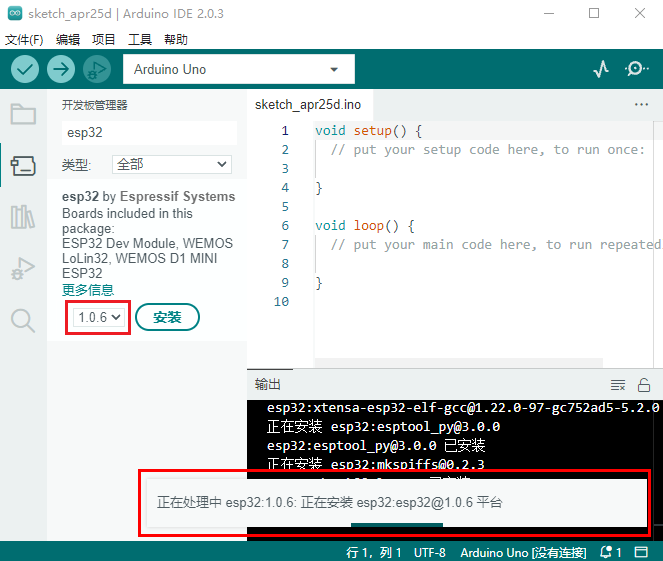Open the Search sidebar panel
The height and width of the screenshot is (561, 663).
pyautogui.click(x=22, y=320)
